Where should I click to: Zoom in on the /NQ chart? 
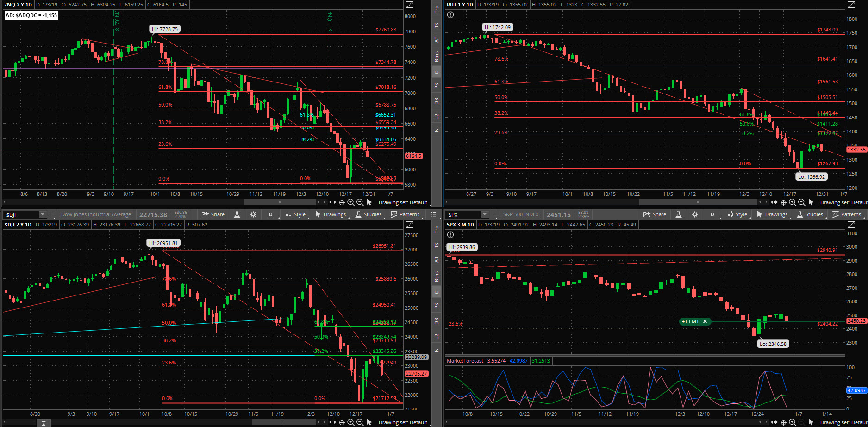click(x=351, y=202)
